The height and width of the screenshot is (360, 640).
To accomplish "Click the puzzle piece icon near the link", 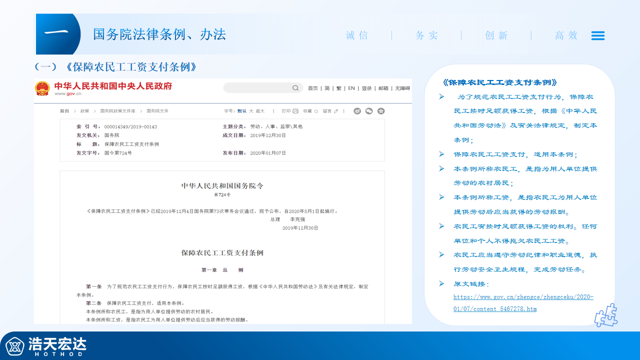I will 606,315.
